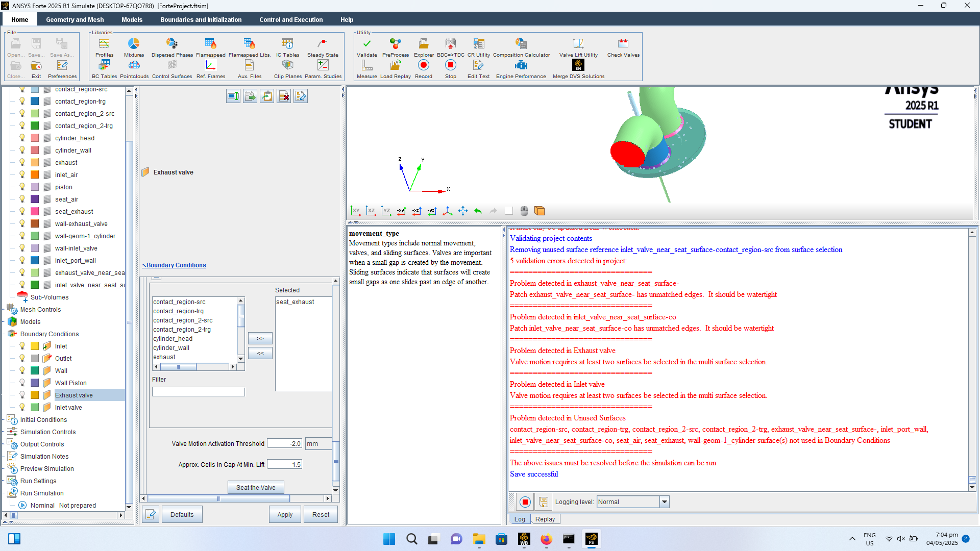Image resolution: width=980 pixels, height=551 pixels.
Task: Start Record utility
Action: pos(423,69)
